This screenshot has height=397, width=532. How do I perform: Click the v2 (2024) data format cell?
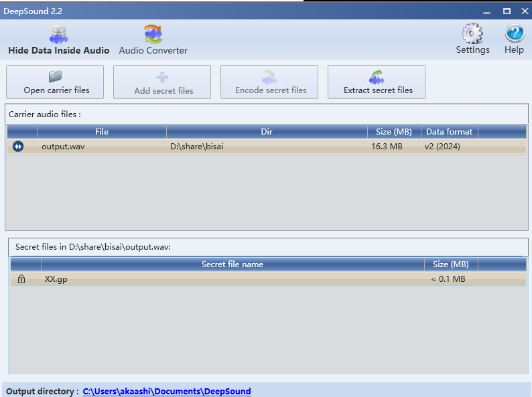[442, 147]
